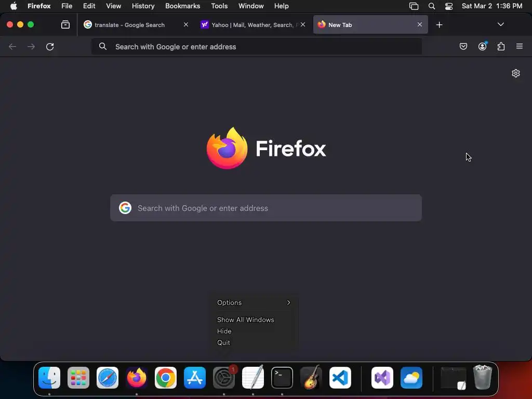Image resolution: width=532 pixels, height=399 pixels.
Task: Choose Hide in the Dock menu
Action: point(224,331)
